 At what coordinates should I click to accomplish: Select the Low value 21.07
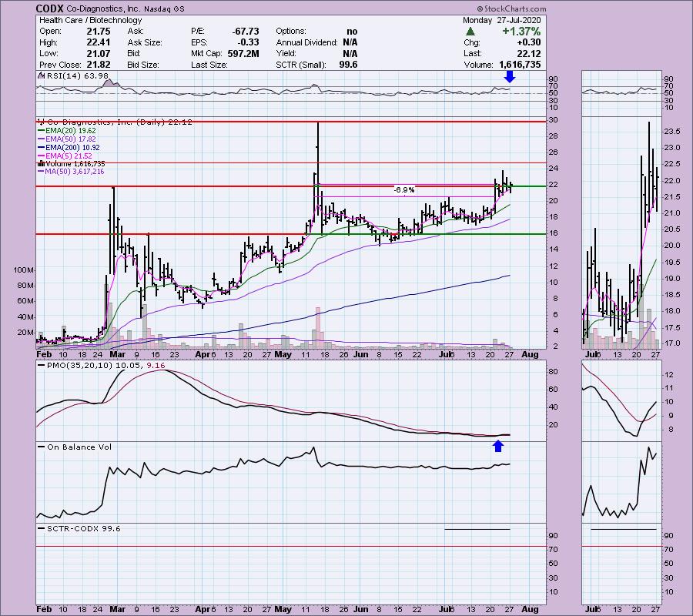coord(99,53)
